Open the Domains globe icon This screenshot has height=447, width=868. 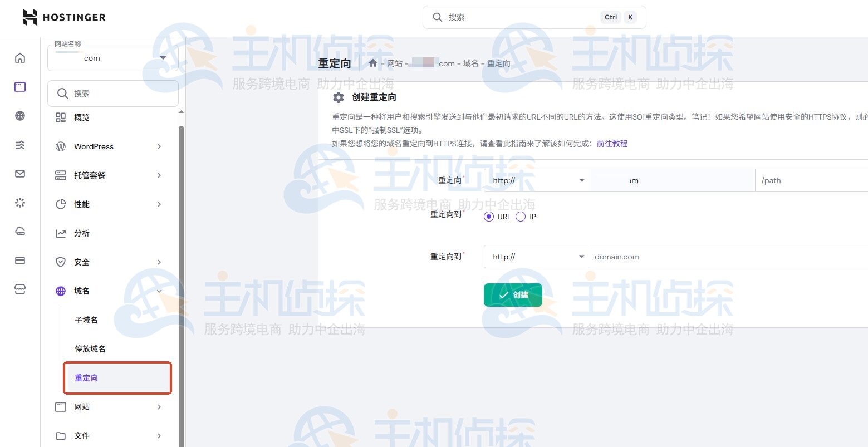pyautogui.click(x=19, y=116)
